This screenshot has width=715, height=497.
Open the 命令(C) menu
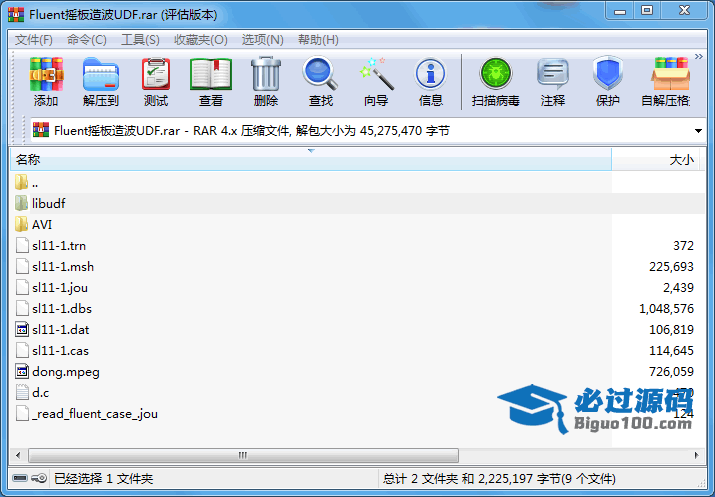87,40
